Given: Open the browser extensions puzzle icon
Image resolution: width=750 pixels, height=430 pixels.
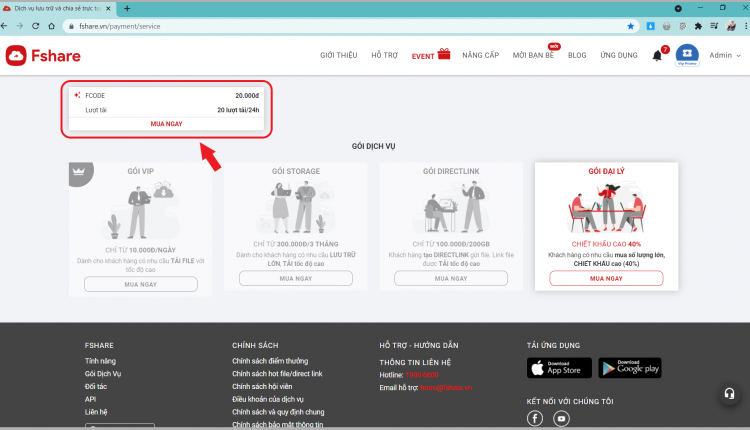Looking at the screenshot, I should point(698,26).
